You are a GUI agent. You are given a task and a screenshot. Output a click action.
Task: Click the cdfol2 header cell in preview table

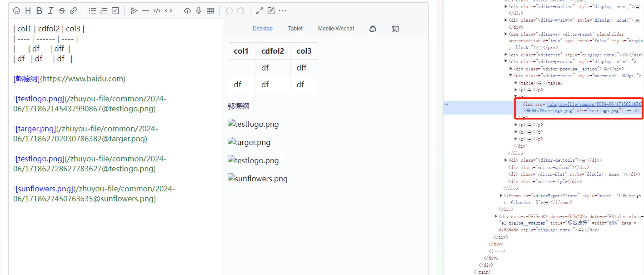click(273, 51)
